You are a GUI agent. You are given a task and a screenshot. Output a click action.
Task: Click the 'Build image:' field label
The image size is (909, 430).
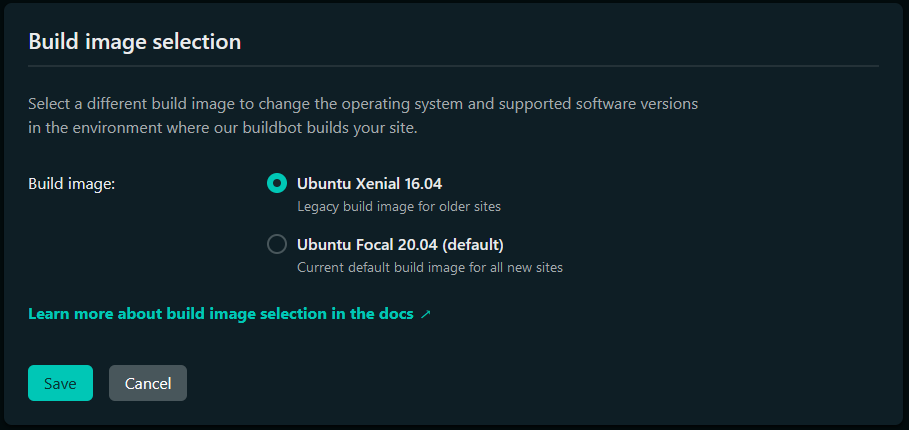tap(72, 184)
